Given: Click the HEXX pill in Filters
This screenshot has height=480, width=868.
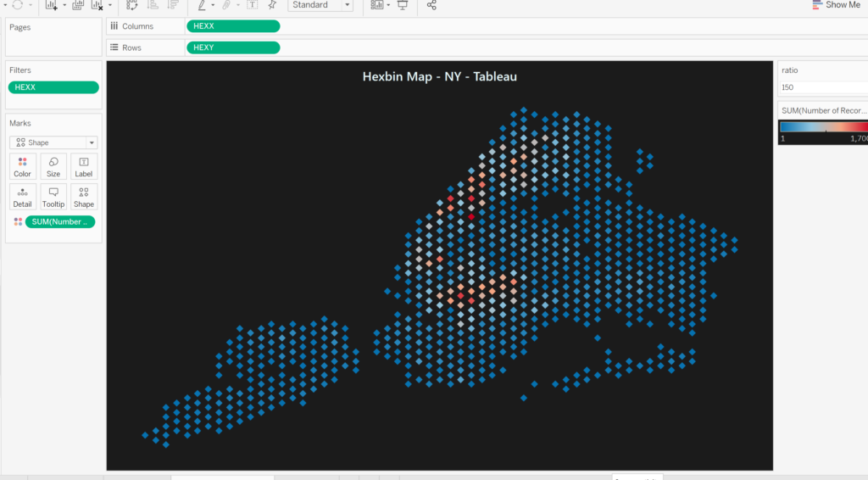Looking at the screenshot, I should point(53,87).
